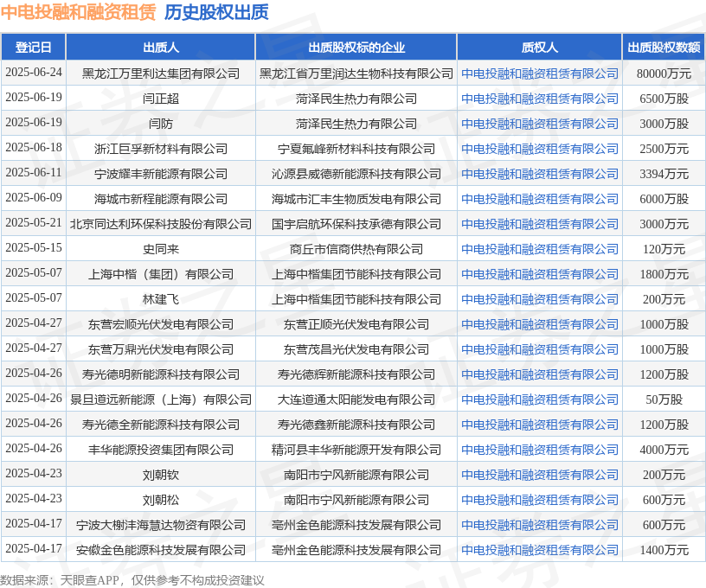
Task: Click the 历史股权出质 heading
Action: coord(216,12)
